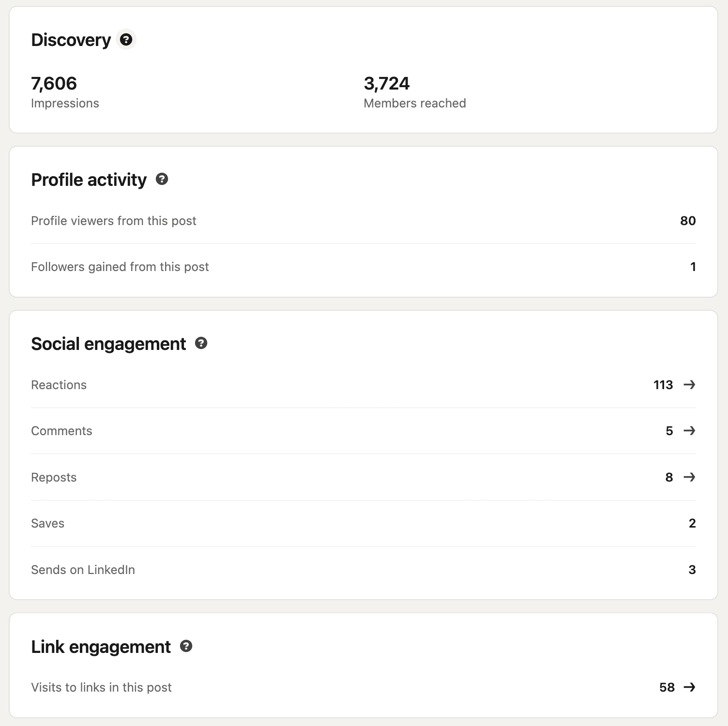Click the Reposts row label
The image size is (728, 726).
(54, 477)
